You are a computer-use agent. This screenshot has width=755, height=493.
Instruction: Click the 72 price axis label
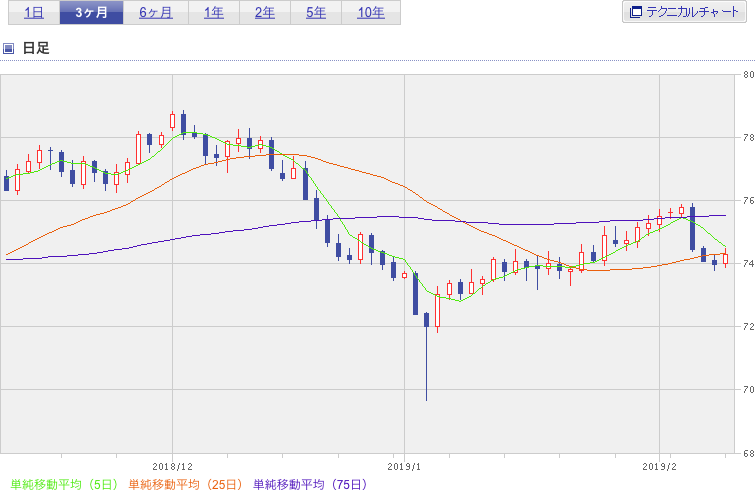[748, 326]
